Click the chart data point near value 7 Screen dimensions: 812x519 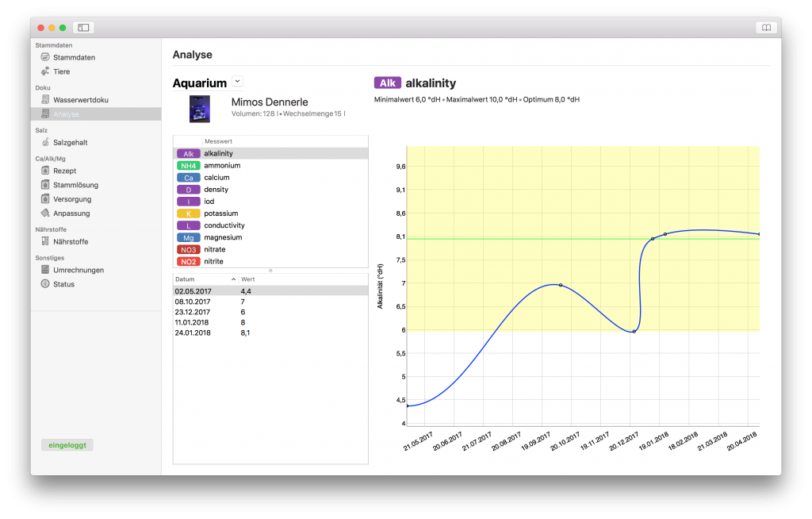(561, 285)
